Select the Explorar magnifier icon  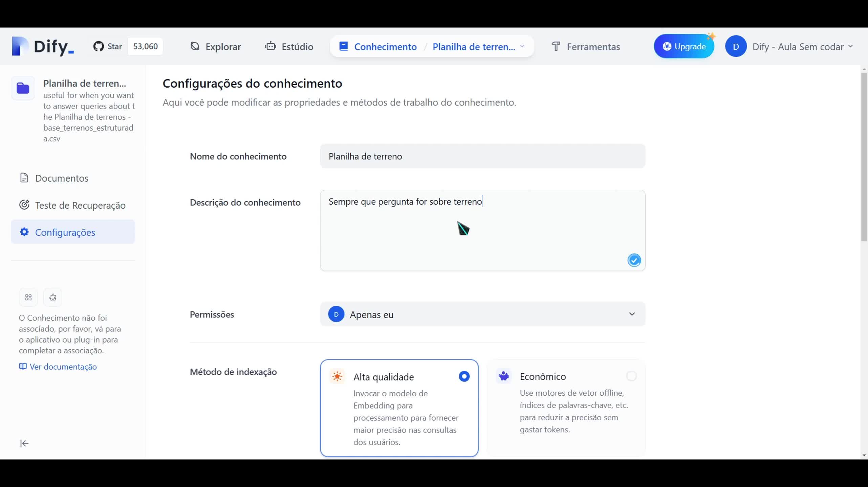click(195, 46)
